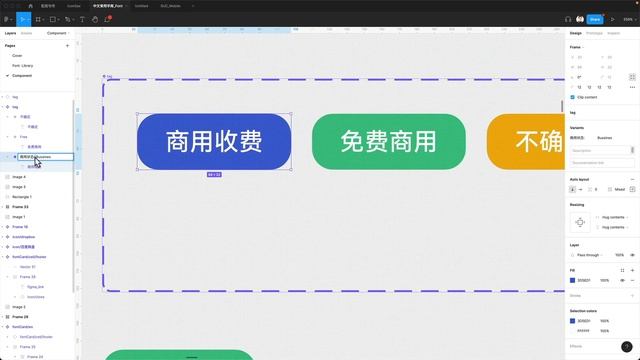Image resolution: width=640 pixels, height=360 pixels.
Task: Toggle fill visibility eye icon
Action: (x=622, y=280)
